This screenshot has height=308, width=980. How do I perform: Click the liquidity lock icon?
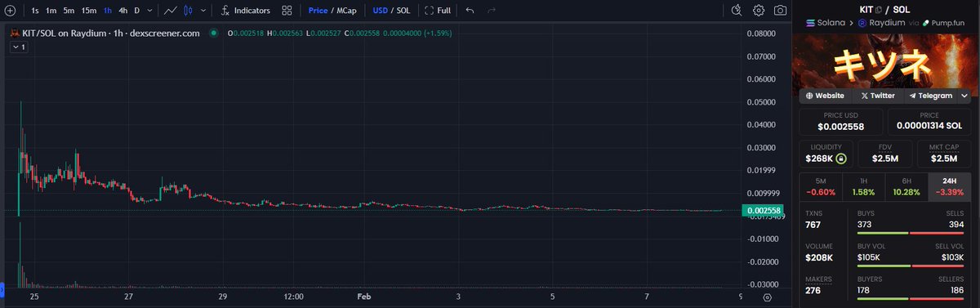[x=841, y=158]
